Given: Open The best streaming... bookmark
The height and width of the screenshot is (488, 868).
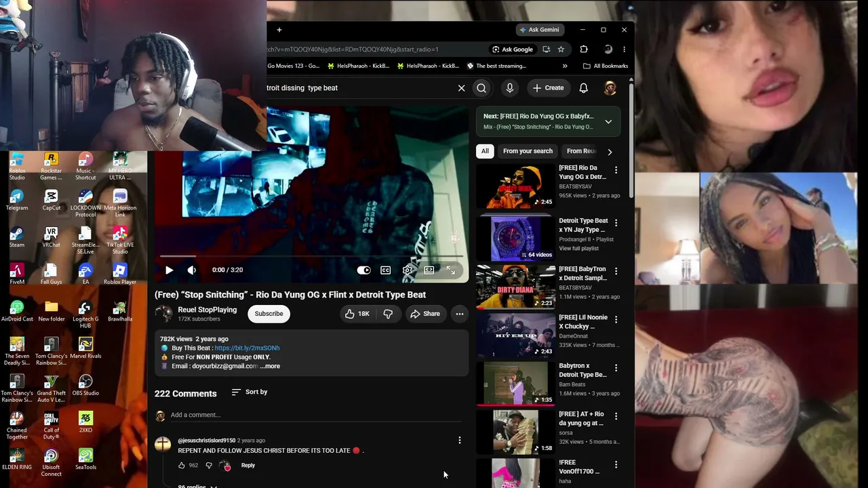Looking at the screenshot, I should point(496,66).
